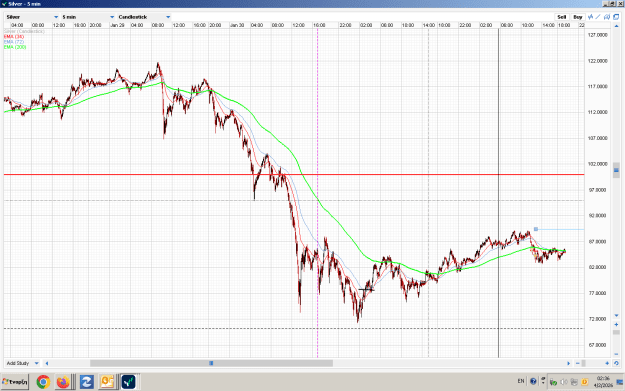Click the 72.0000 price axis label
The height and width of the screenshot is (391, 625).
[x=598, y=319]
